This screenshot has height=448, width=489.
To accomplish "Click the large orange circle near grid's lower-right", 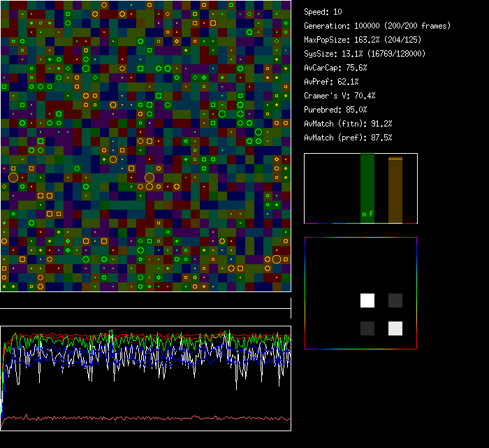I will click(277, 259).
